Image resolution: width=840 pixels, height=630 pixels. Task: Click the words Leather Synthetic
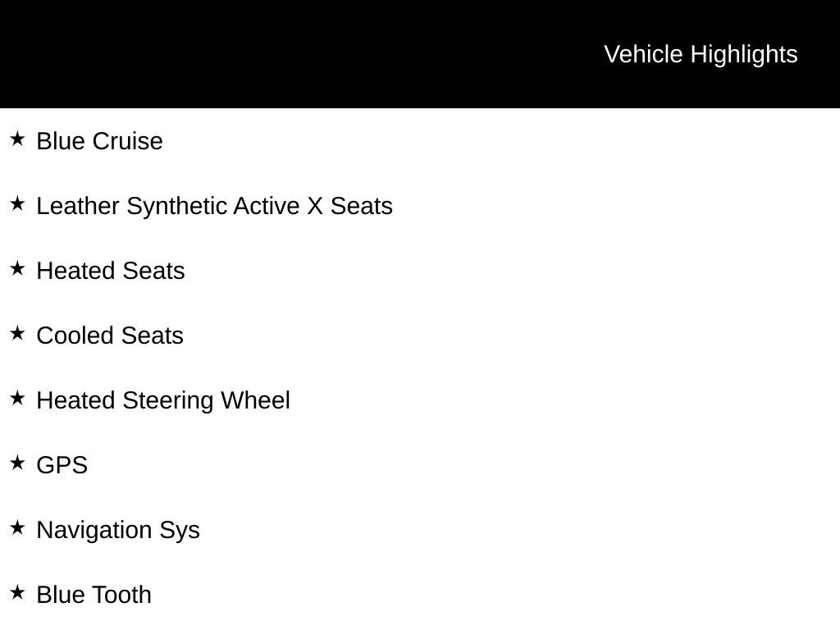pos(133,206)
